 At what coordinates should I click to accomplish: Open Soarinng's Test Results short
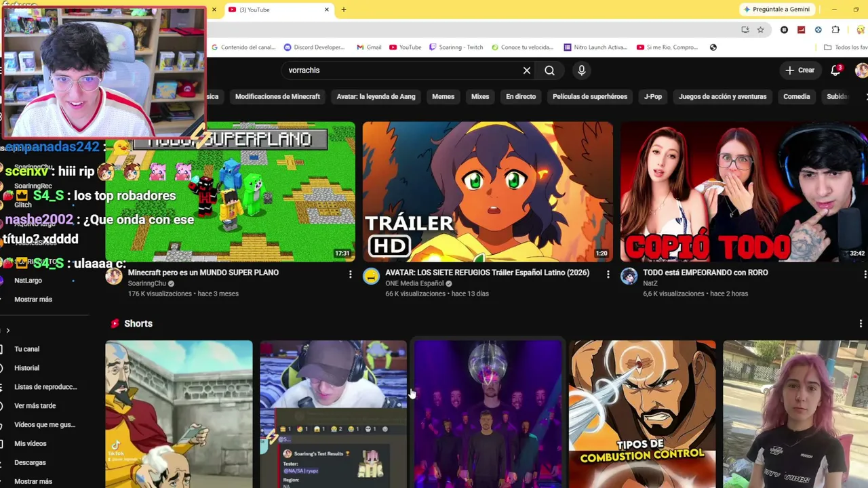pos(333,414)
